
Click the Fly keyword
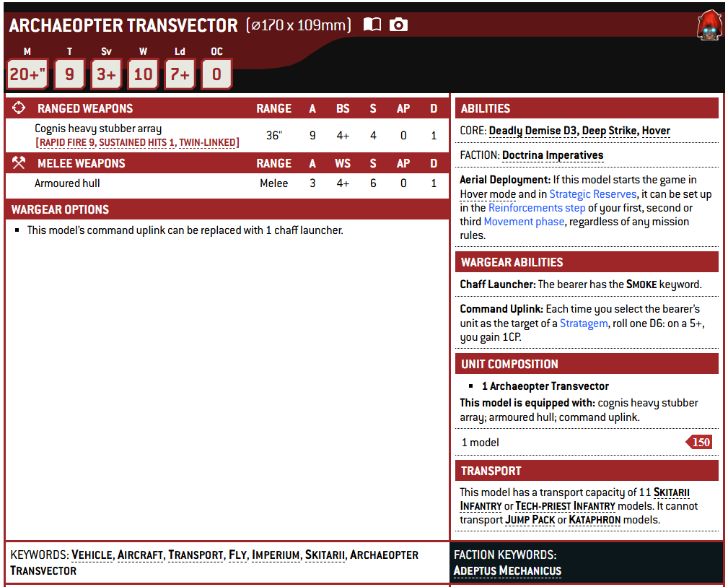point(237,555)
